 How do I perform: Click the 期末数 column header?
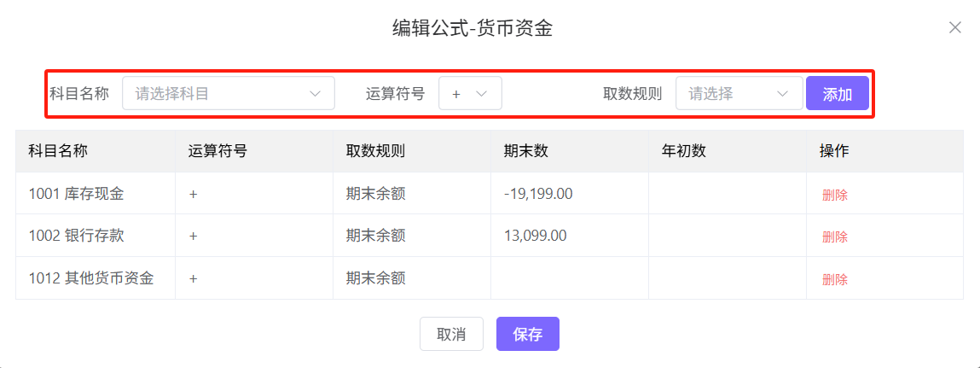tap(525, 151)
